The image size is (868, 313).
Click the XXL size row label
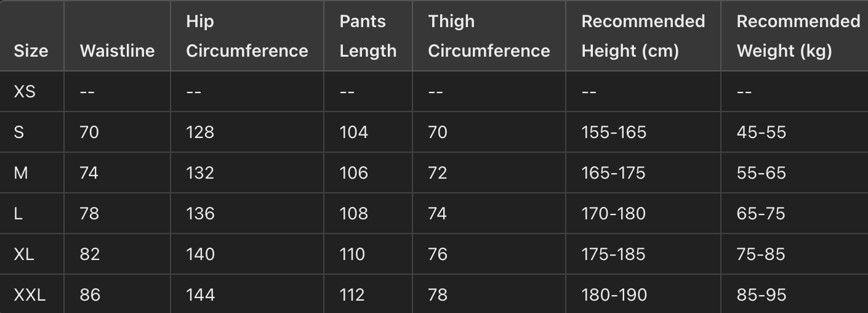tap(30, 295)
